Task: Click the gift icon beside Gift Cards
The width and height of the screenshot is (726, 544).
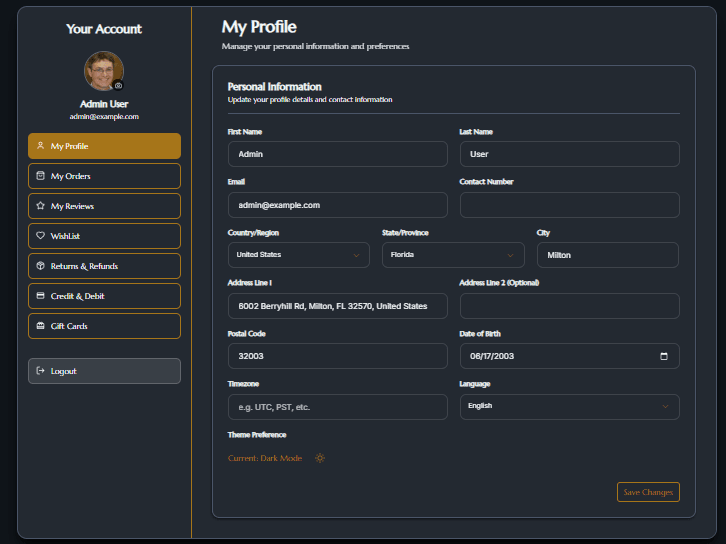Action: pos(40,326)
